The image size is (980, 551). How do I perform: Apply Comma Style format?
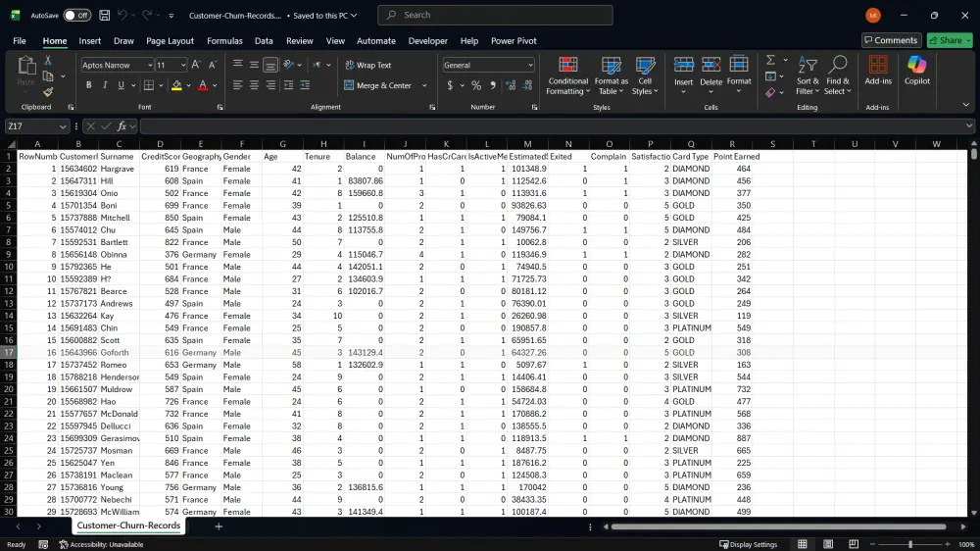pyautogui.click(x=493, y=85)
